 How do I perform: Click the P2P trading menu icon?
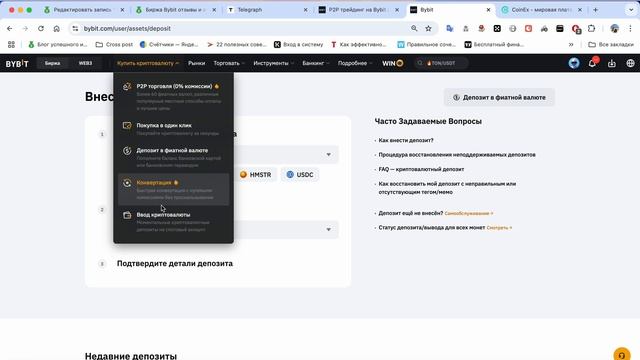pos(127,87)
